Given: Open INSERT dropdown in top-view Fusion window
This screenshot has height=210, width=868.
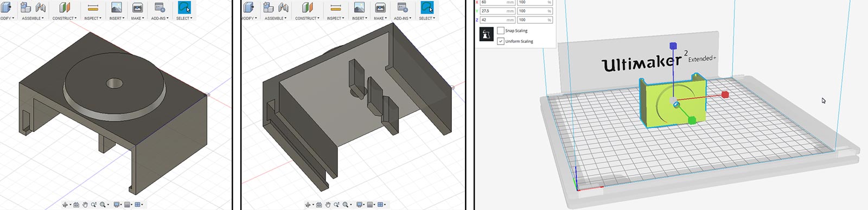Looking at the screenshot, I should 117,18.
